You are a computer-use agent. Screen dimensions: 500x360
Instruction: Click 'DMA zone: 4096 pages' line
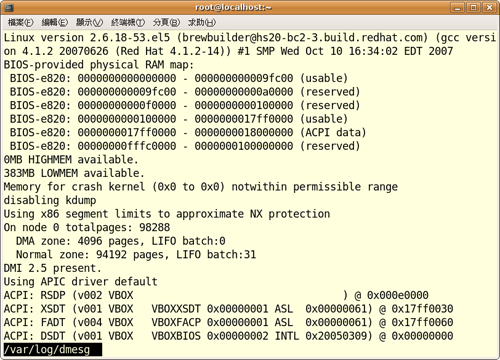point(121,241)
